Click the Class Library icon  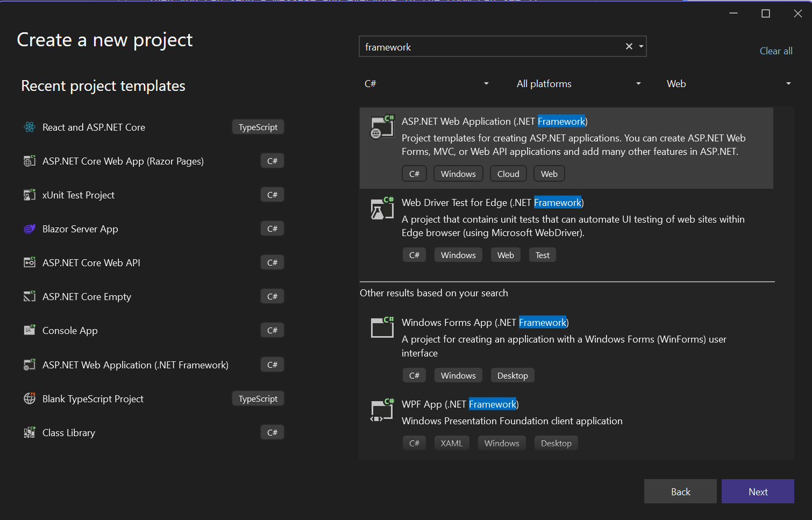pos(30,433)
